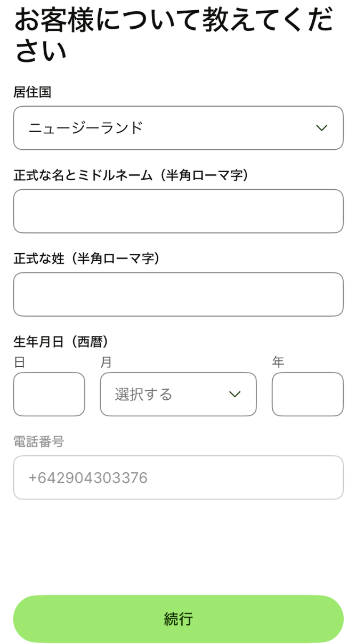Focus the 正式な姓 last name field

(x=178, y=294)
